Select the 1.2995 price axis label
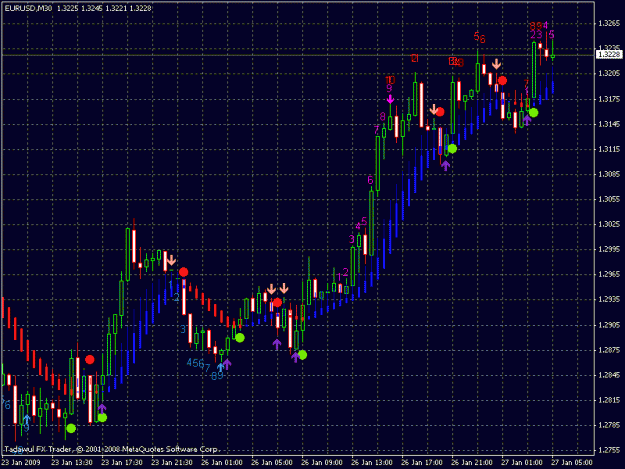Viewport: 625px width, 469px height. [x=609, y=249]
